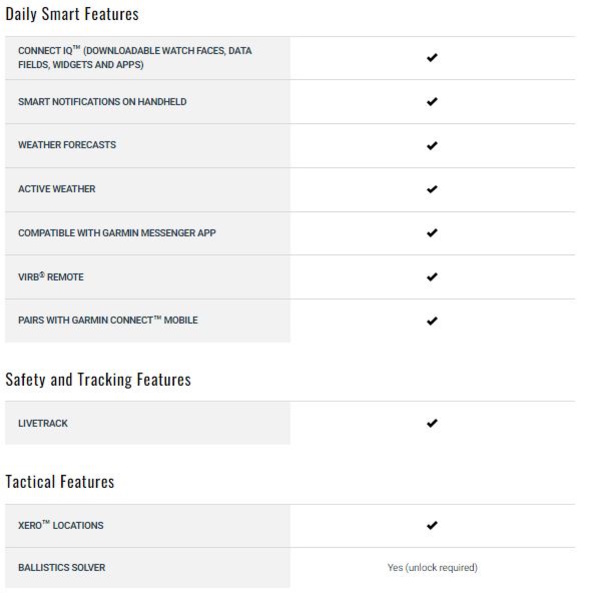The image size is (600, 600).
Task: Click the Active Weather checkmark icon
Action: (432, 189)
